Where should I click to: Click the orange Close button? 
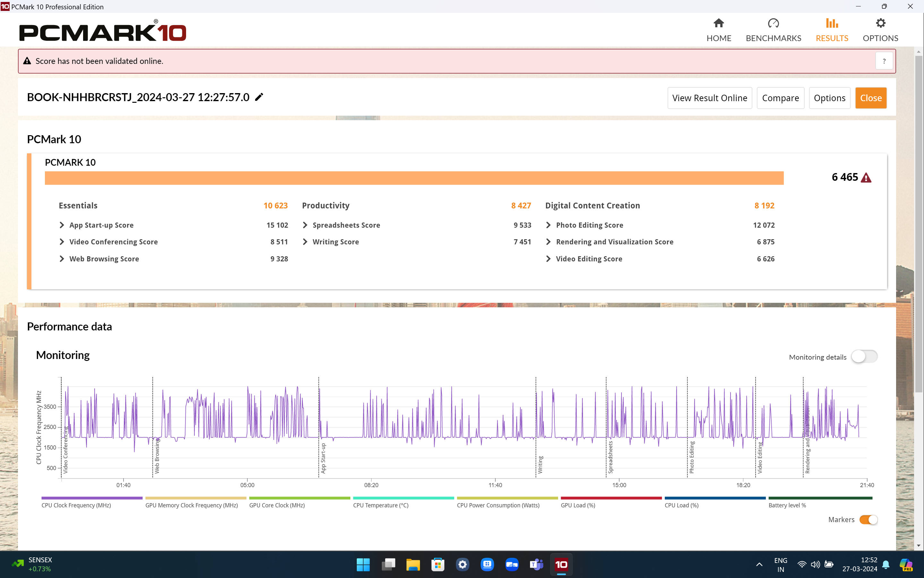click(x=870, y=98)
